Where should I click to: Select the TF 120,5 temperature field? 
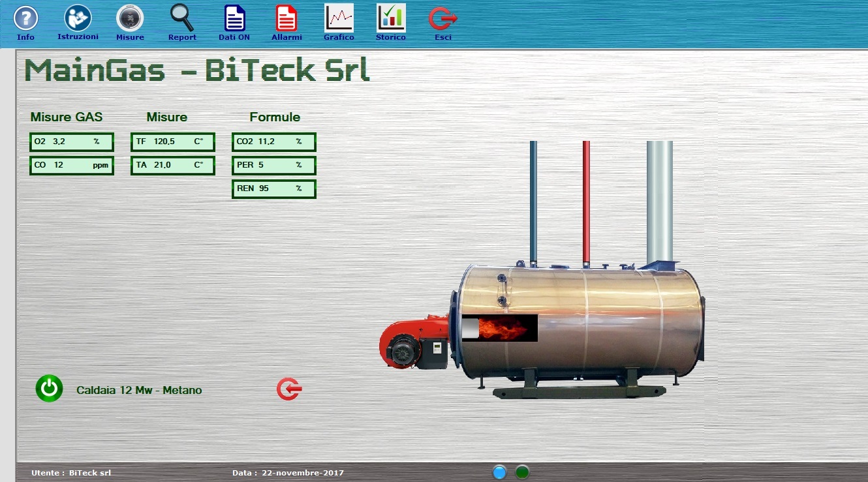(173, 142)
